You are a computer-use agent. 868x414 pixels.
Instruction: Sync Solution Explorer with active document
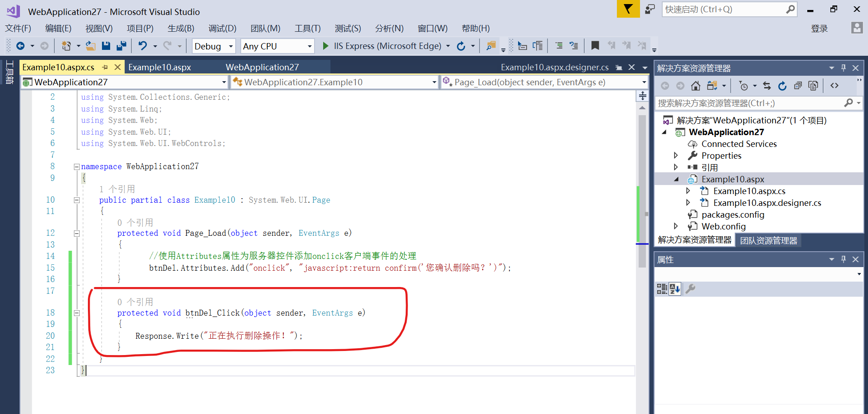pos(767,85)
